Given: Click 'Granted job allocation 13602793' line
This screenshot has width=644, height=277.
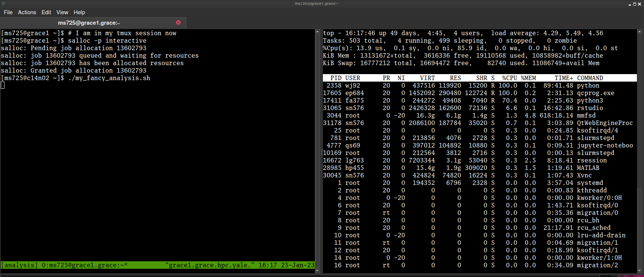Looking at the screenshot, I should point(74,70).
